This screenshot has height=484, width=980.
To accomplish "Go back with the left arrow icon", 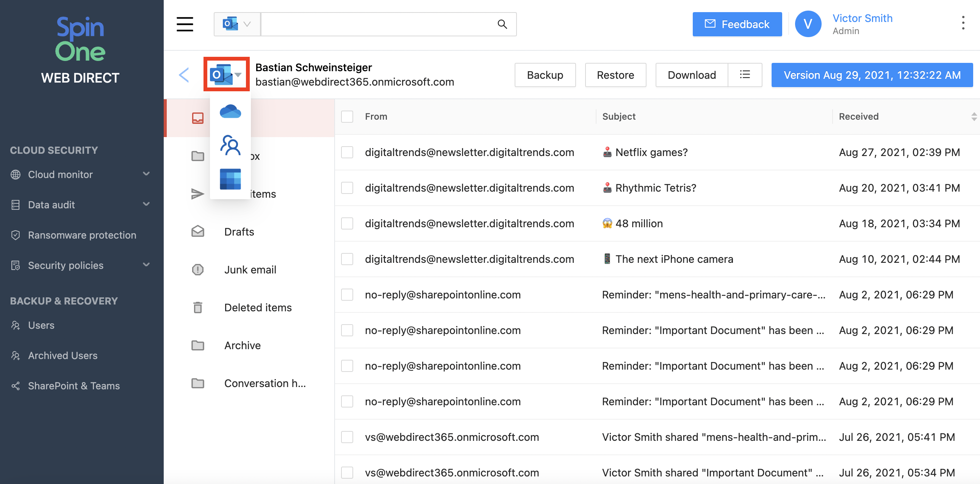I will point(184,75).
